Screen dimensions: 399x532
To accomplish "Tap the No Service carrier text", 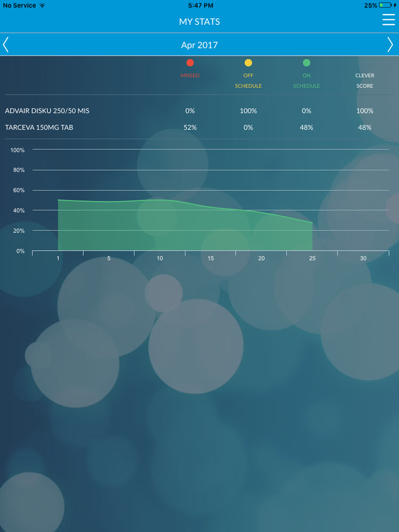I will [19, 5].
